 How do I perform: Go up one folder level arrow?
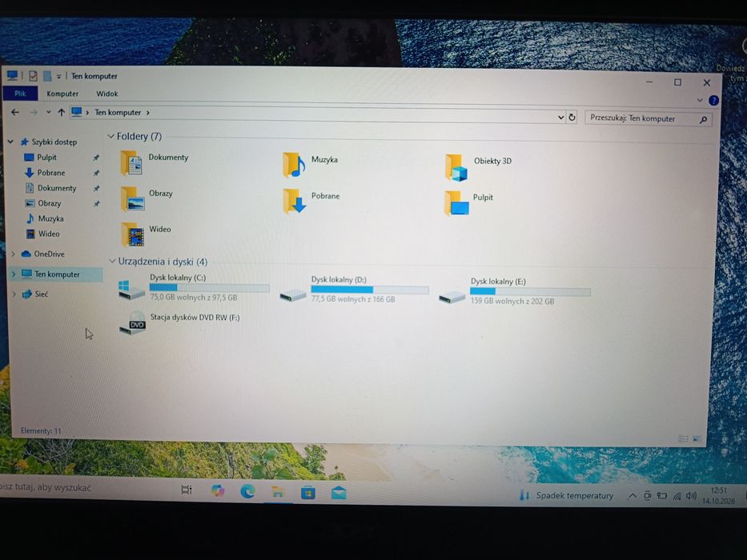[x=61, y=112]
